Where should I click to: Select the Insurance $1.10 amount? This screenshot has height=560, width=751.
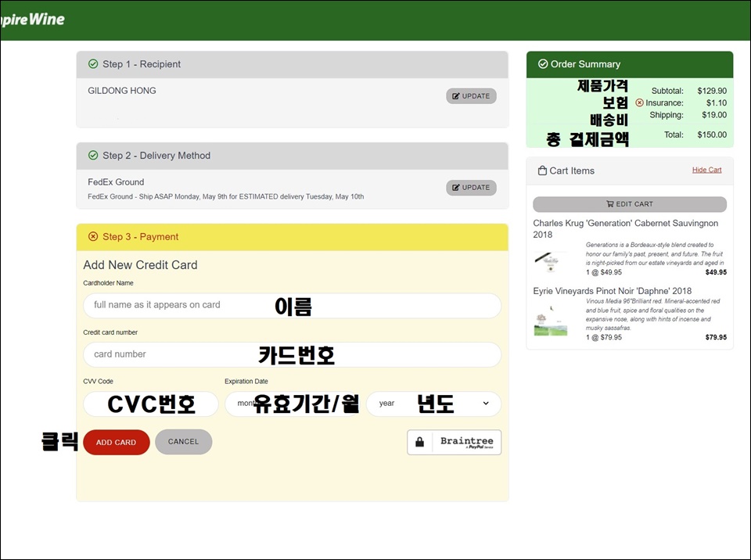717,102
